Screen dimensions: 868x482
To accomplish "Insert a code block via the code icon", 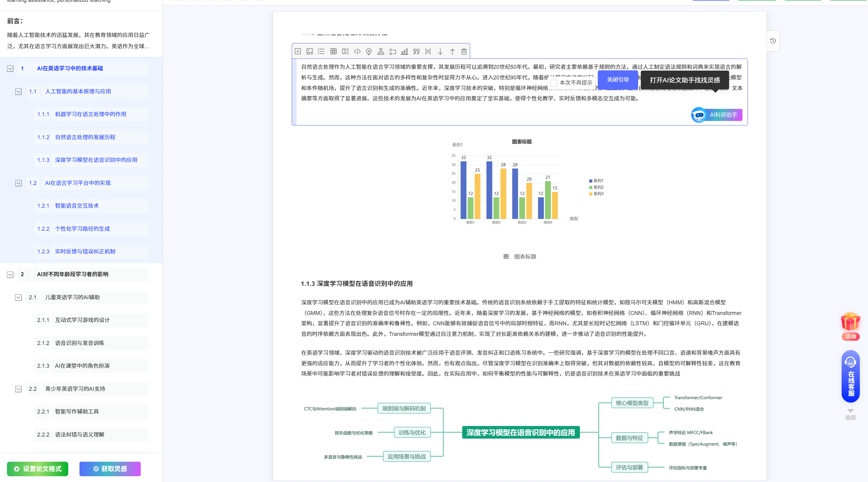I will click(357, 52).
